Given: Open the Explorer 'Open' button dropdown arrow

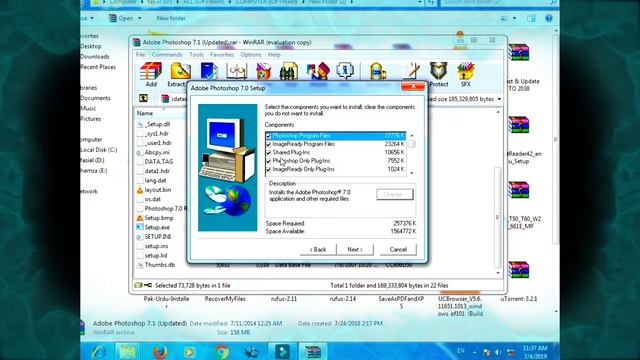Looking at the screenshot, I should (x=140, y=18).
